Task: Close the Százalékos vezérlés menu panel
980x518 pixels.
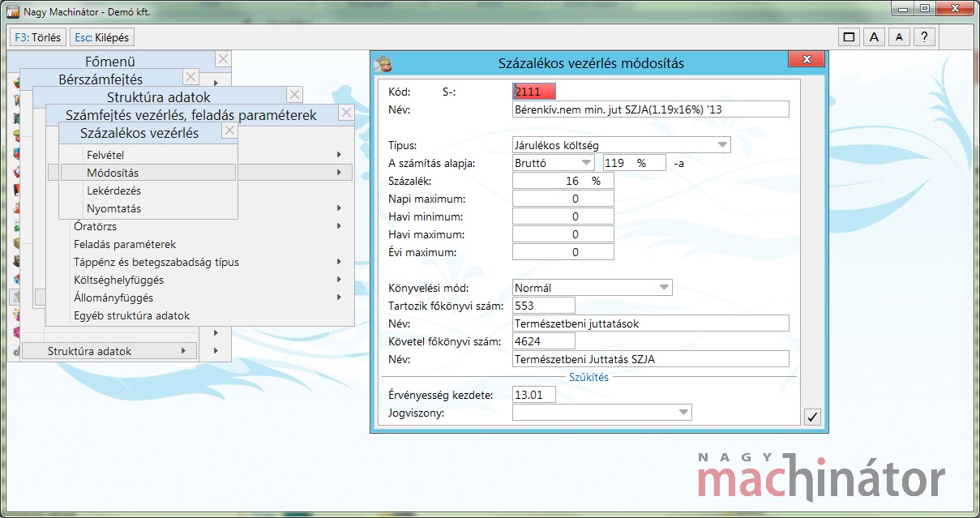Action: click(x=229, y=131)
